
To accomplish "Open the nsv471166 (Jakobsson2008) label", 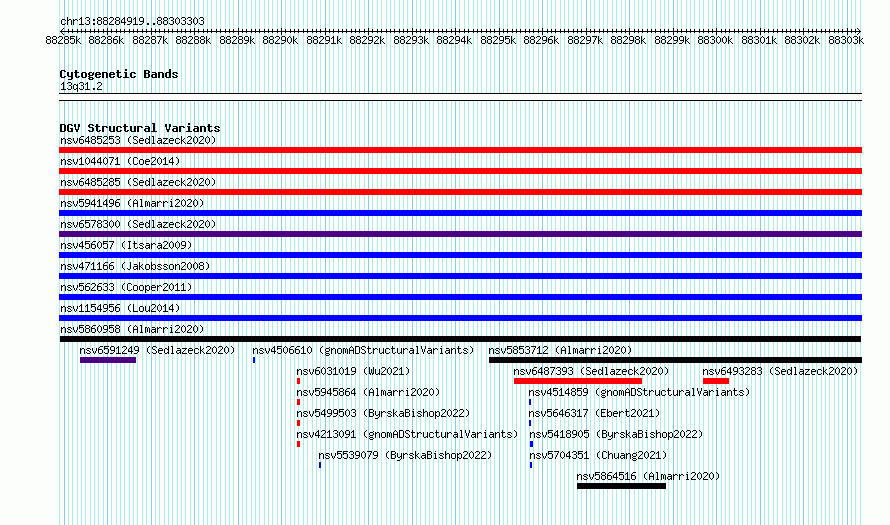I will 135,266.
